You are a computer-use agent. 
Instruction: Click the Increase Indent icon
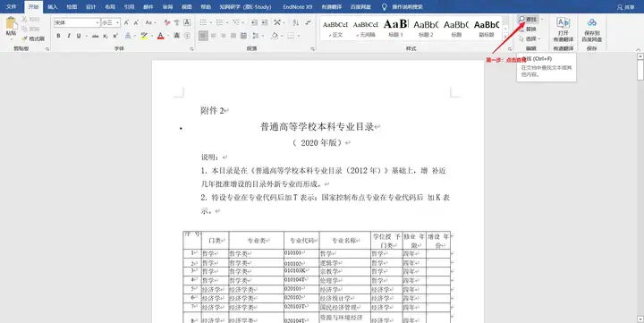coord(265,22)
